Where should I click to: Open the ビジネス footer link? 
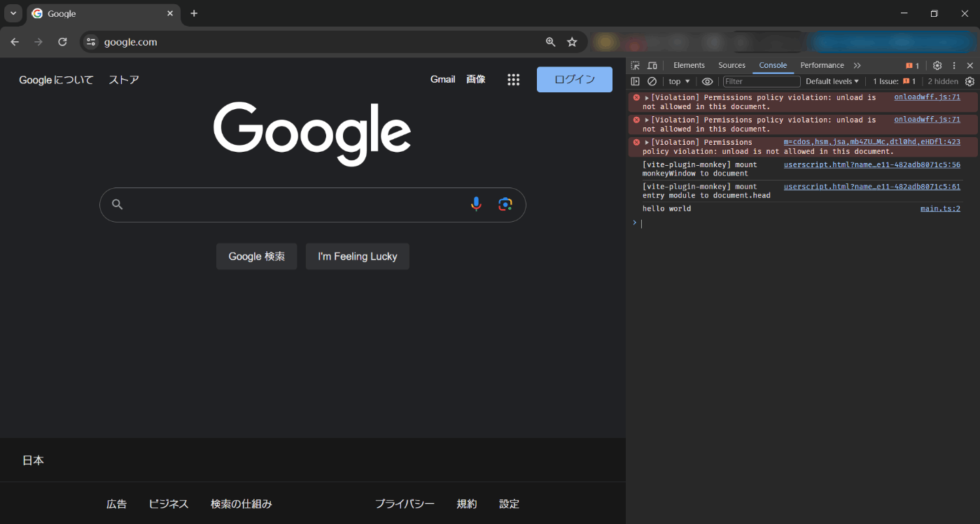pyautogui.click(x=169, y=504)
